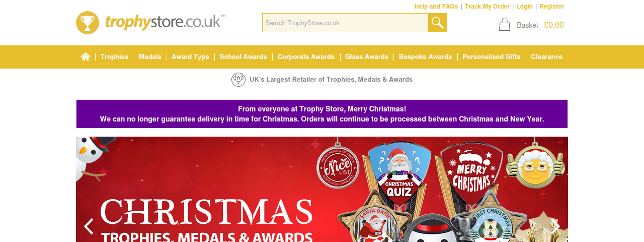Screen dimensions: 644x242
Task: Open the Glass Awards menu
Action: (x=367, y=57)
